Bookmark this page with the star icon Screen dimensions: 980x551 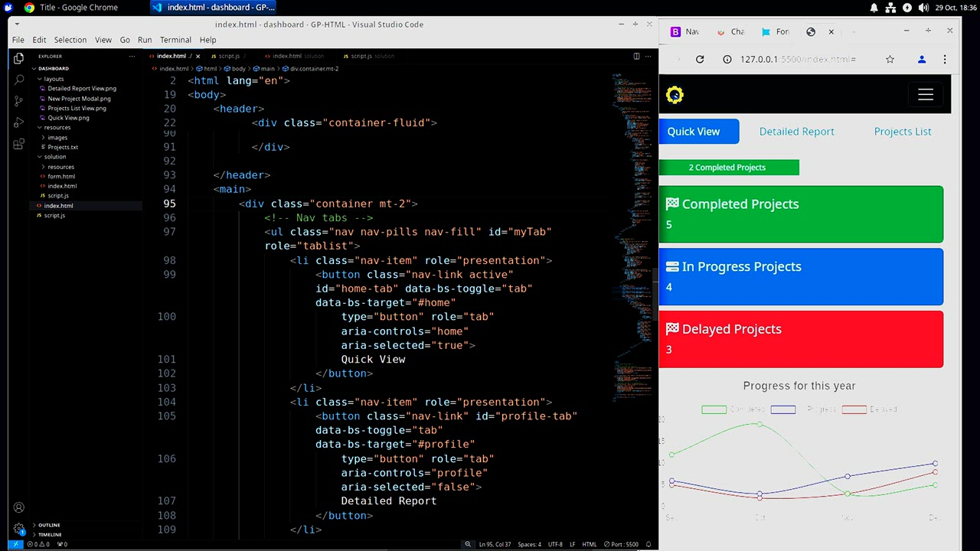tap(890, 59)
